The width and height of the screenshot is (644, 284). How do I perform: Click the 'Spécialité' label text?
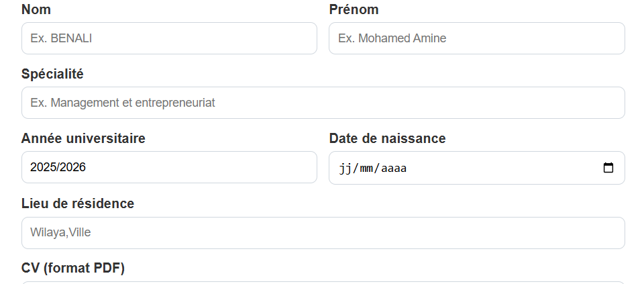click(x=52, y=74)
